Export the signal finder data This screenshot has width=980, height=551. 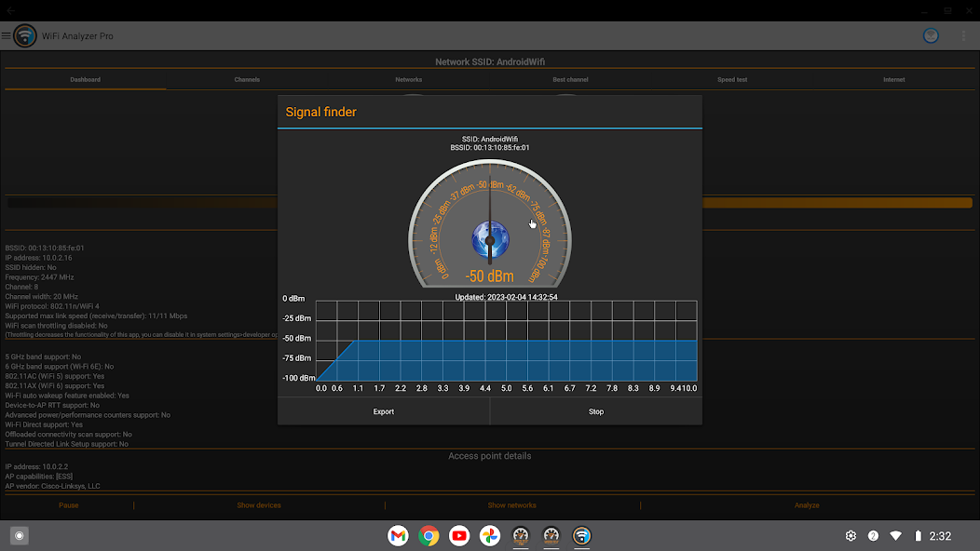coord(384,411)
